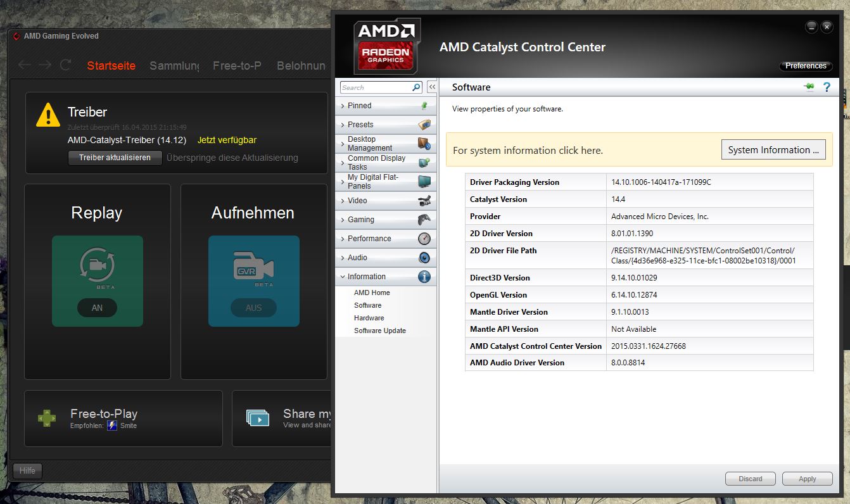850x504 pixels.
Task: Click the Direct3D Version value 9.14.10.01029
Action: [634, 278]
